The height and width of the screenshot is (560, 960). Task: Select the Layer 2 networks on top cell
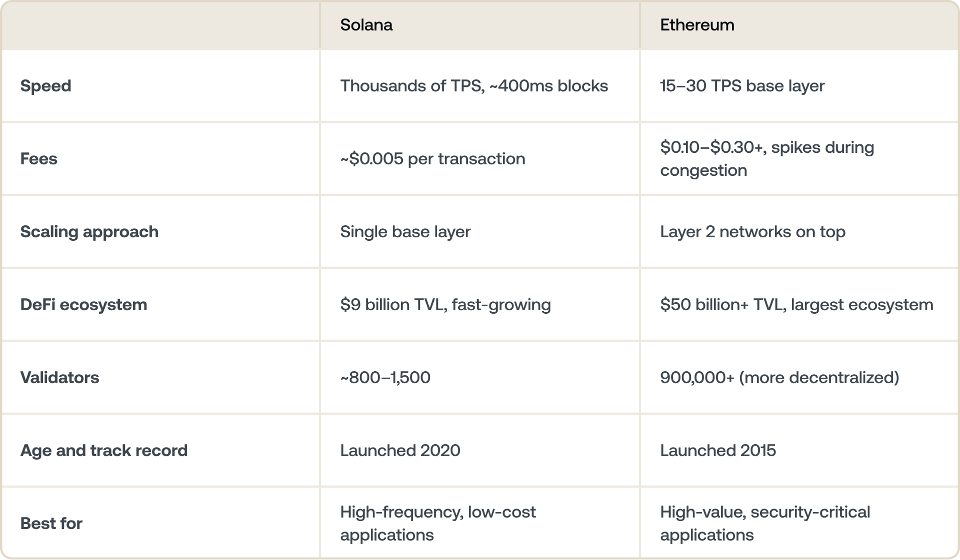pos(752,232)
